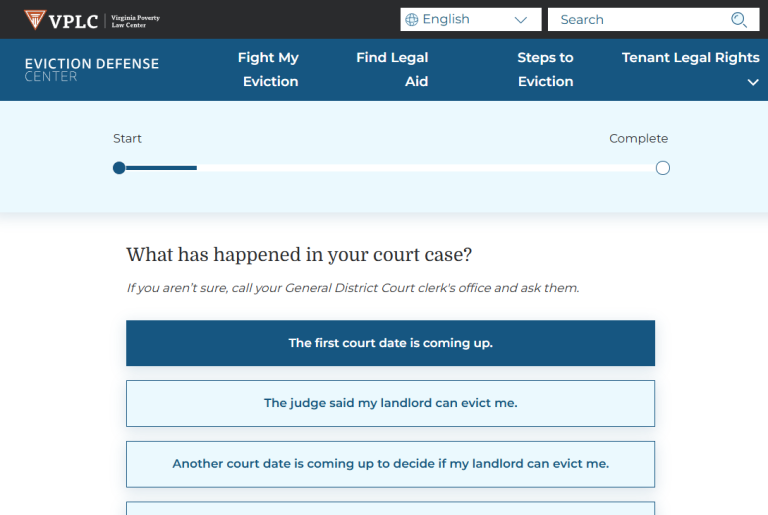Image resolution: width=768 pixels, height=515 pixels.
Task: Choose 'The judge said my landlord can evict me'
Action: point(390,403)
